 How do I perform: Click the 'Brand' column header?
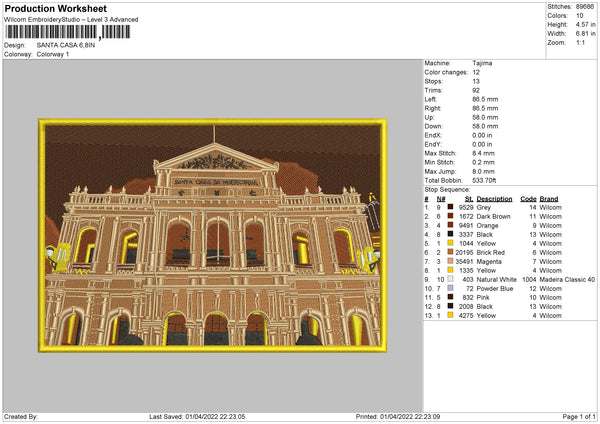[549, 199]
